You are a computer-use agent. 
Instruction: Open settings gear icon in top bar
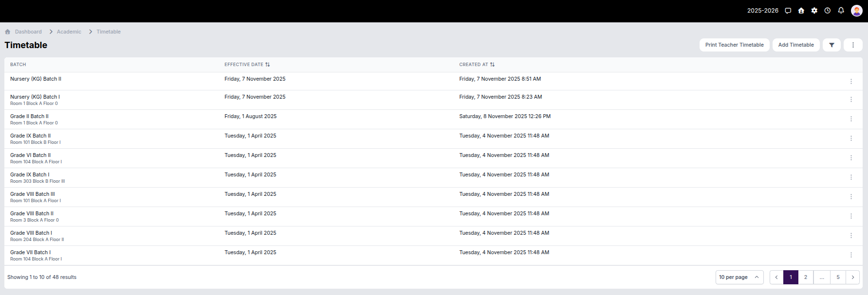(814, 11)
